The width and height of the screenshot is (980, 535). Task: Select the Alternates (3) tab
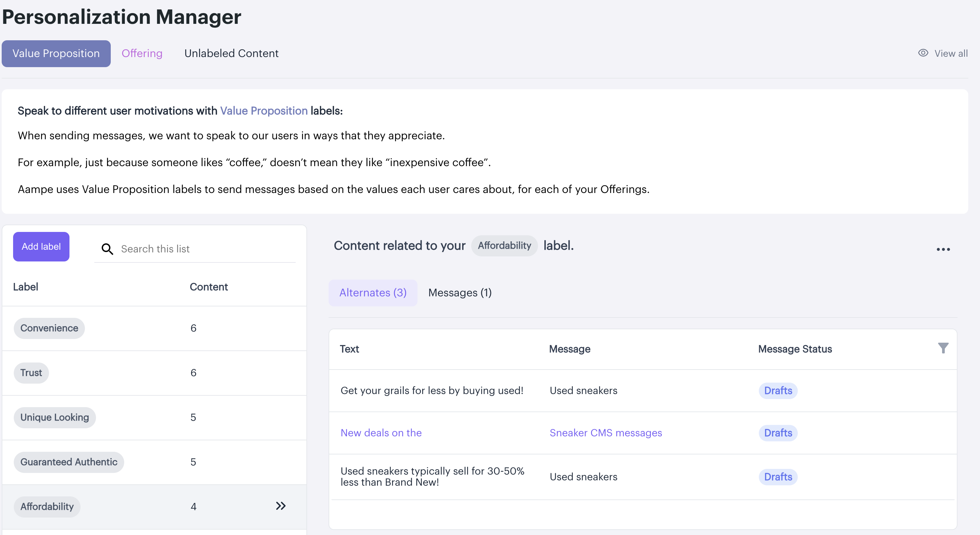click(x=373, y=293)
